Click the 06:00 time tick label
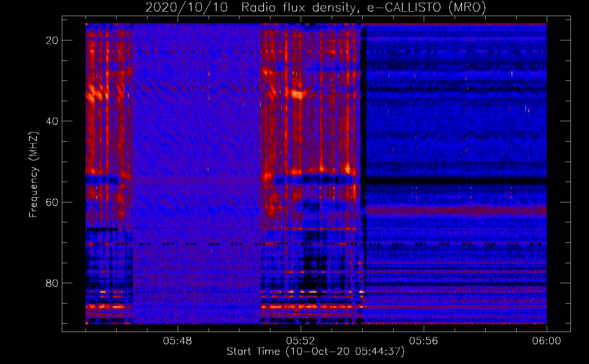589x364 pixels. click(546, 341)
